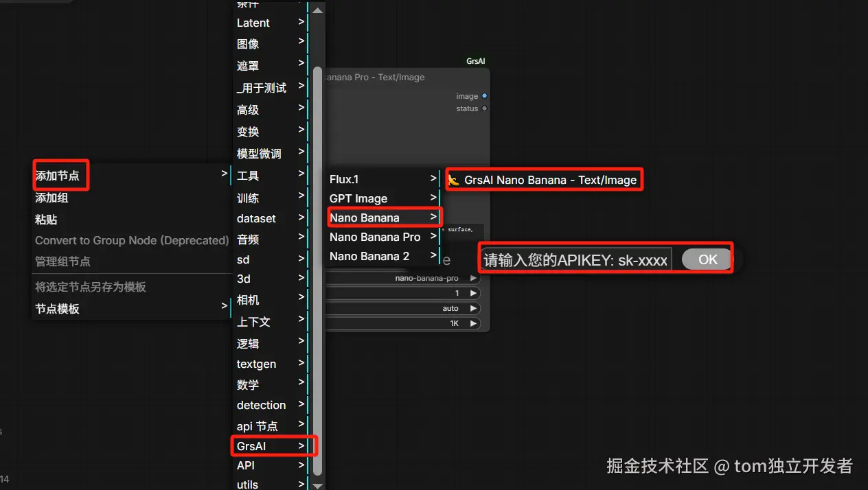
Task: Confirm API key with OK button
Action: 707,259
